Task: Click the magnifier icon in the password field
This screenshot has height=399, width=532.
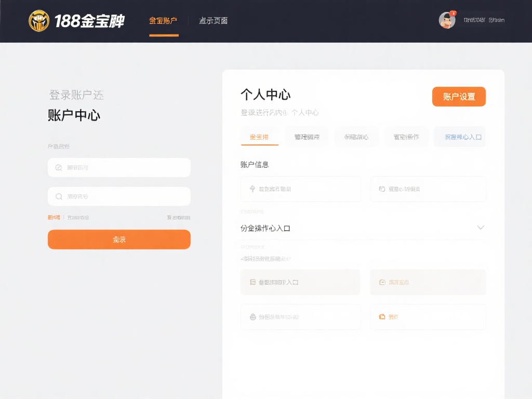Action: coord(58,196)
